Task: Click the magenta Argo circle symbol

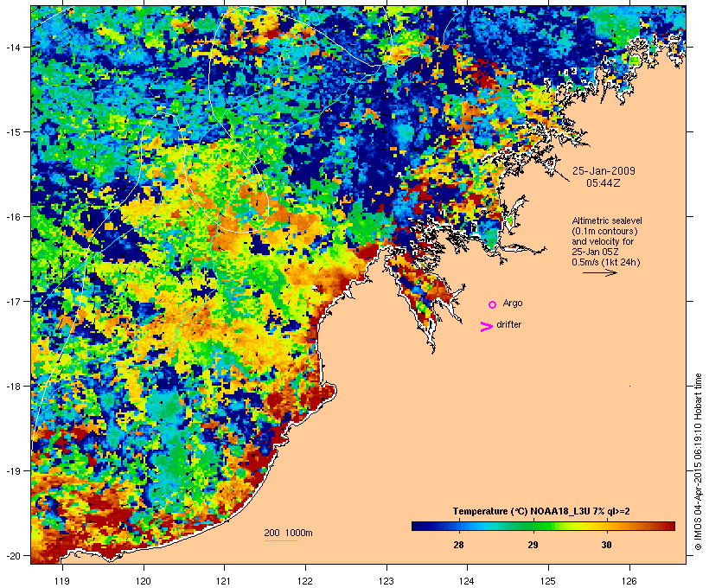Action: point(493,304)
